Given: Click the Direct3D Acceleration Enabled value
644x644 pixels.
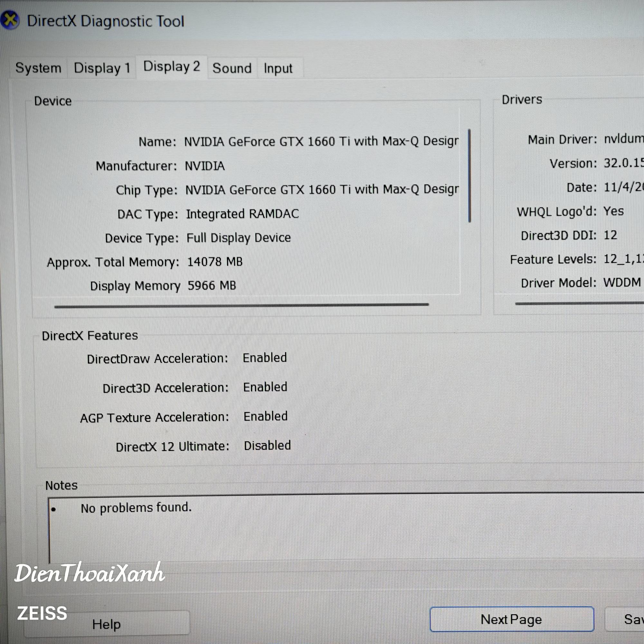Looking at the screenshot, I should (x=265, y=387).
